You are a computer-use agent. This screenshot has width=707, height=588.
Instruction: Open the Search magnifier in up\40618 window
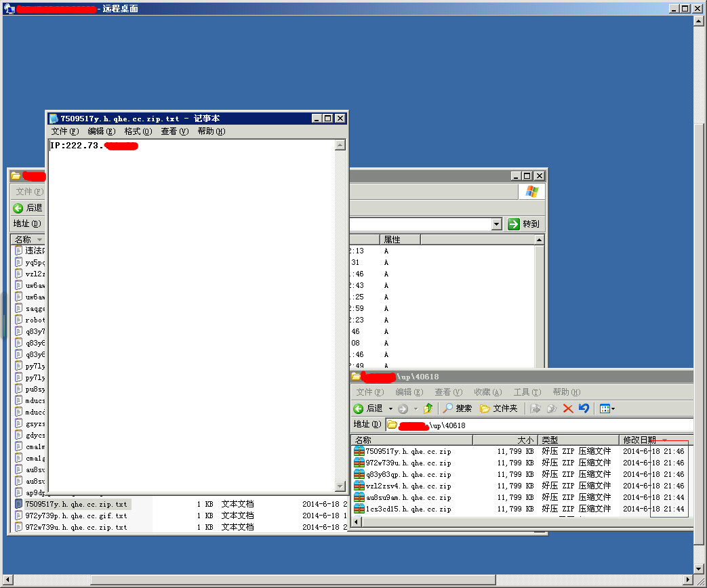[x=457, y=408]
